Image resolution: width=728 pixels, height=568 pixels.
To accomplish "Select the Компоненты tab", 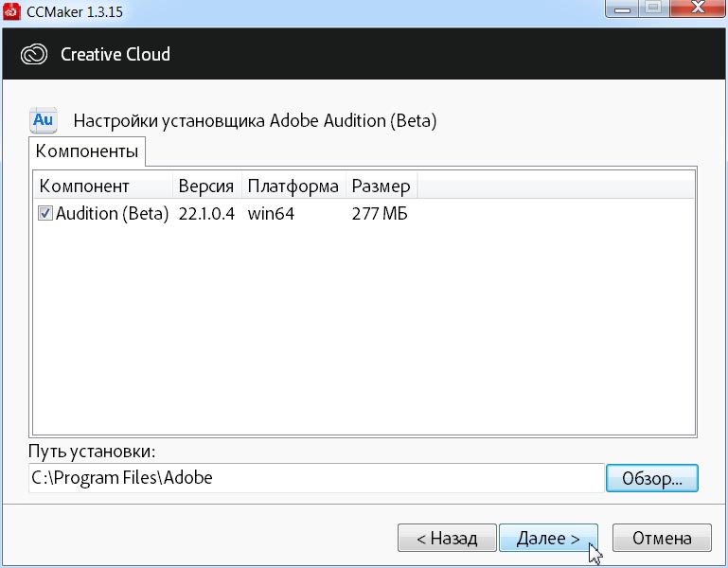I will 87,151.
